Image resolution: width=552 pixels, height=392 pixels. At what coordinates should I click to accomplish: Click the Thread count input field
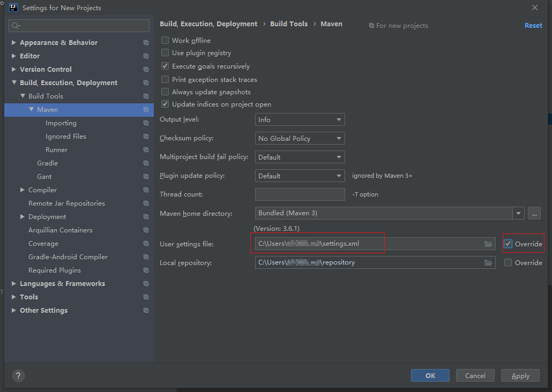click(x=300, y=194)
